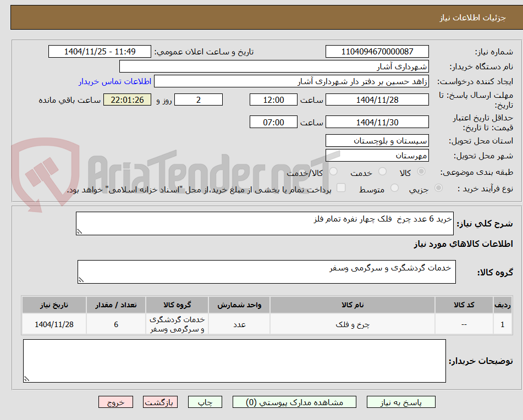Click the goods group cell in table row
The width and height of the screenshot is (523, 420).
click(x=177, y=324)
